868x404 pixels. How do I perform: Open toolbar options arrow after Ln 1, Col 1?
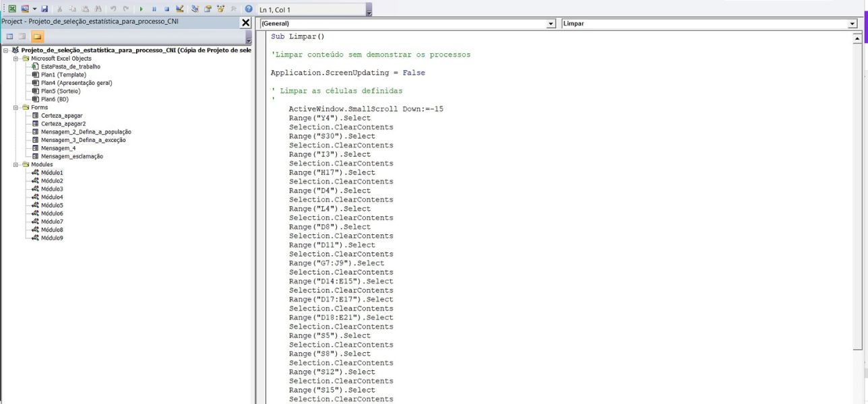click(x=368, y=9)
